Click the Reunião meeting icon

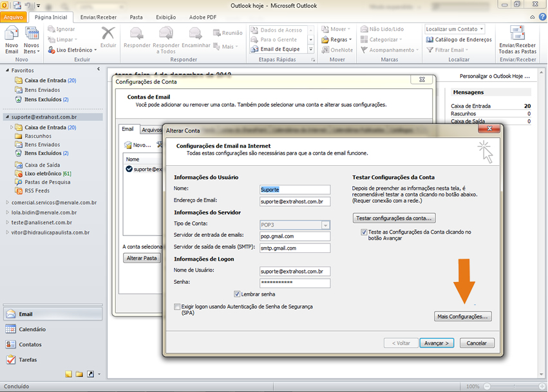click(x=216, y=33)
